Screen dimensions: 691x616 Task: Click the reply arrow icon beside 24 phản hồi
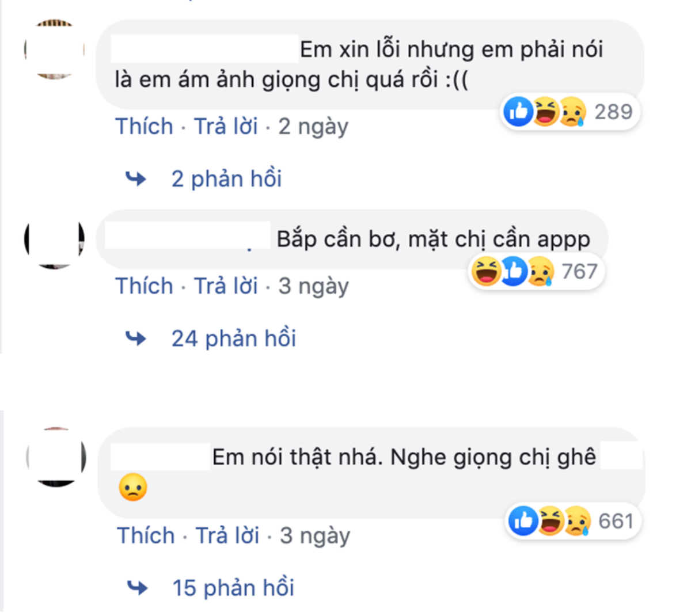coord(138,338)
